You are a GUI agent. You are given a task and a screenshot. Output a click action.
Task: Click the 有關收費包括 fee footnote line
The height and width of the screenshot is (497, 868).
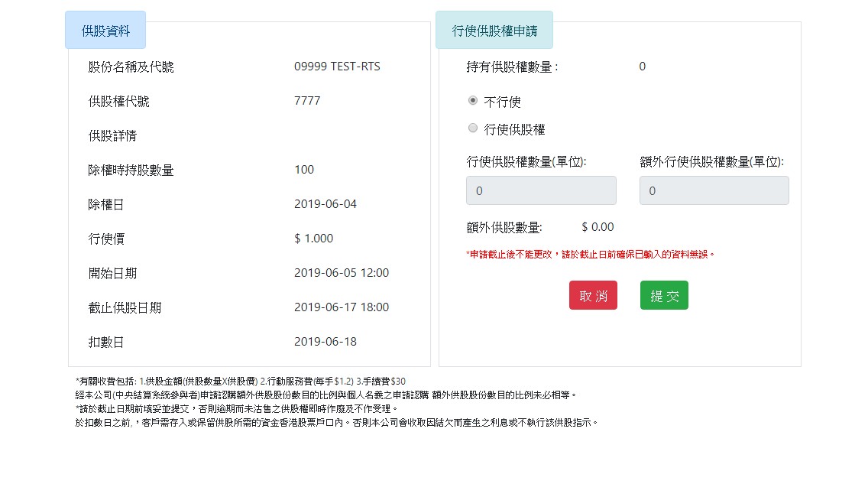point(241,382)
